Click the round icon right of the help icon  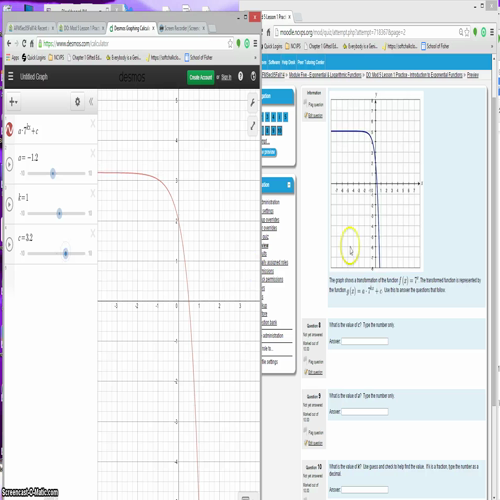(x=253, y=77)
